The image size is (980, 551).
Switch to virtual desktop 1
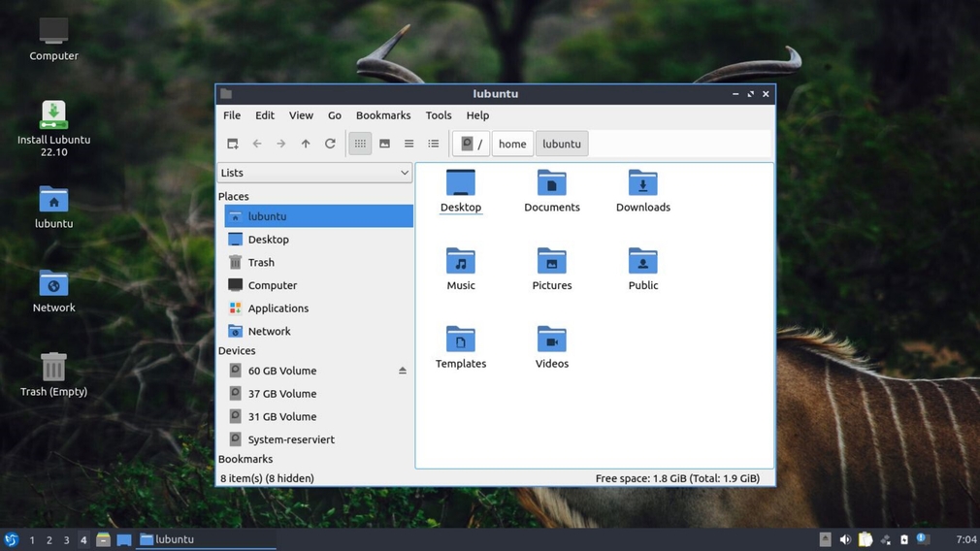(x=32, y=539)
